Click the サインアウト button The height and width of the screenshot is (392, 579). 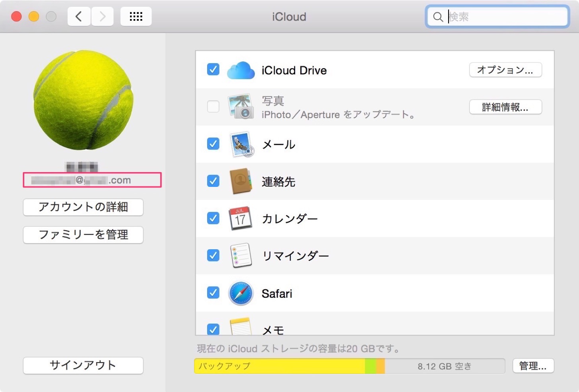83,365
